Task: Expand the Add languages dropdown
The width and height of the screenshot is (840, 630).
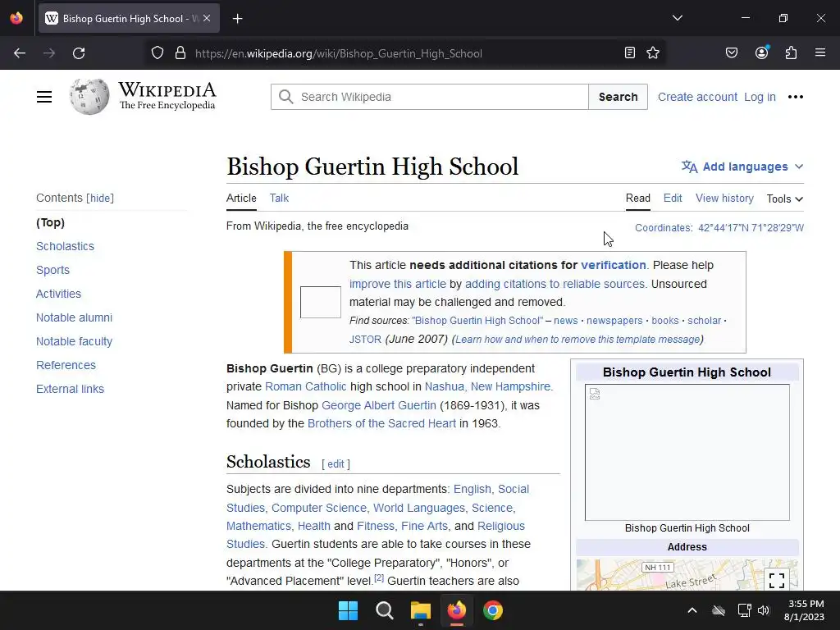Action: tap(742, 167)
